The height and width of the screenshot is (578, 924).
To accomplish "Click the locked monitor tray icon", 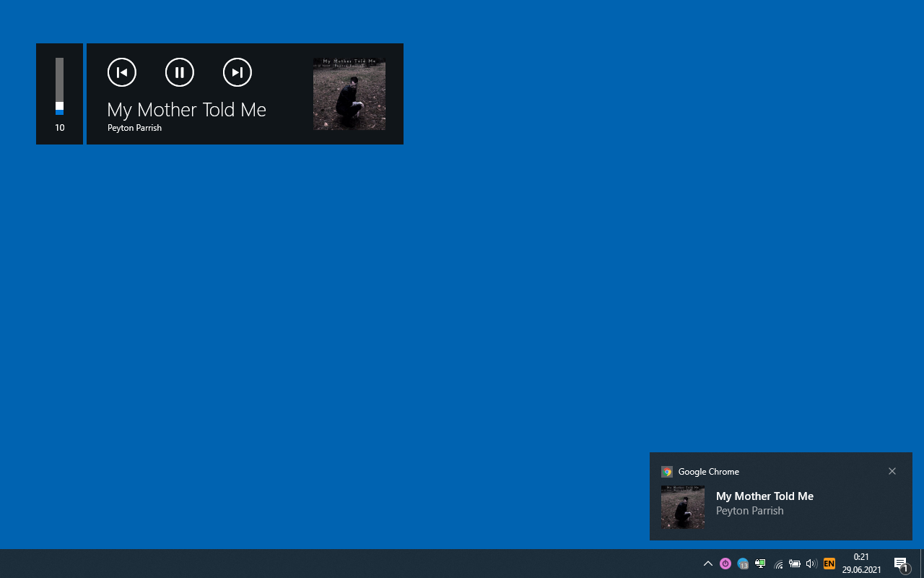I will pos(760,564).
